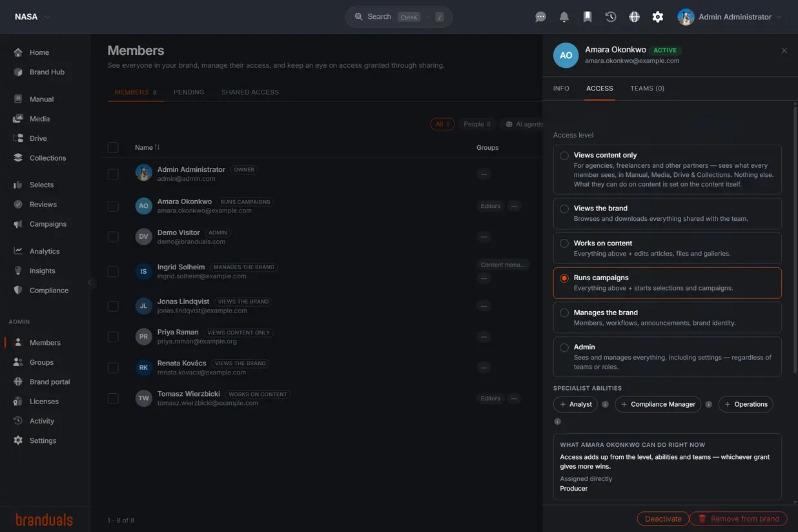
Task: Check the Tomasz Wierzbicki row checkbox
Action: (x=113, y=398)
